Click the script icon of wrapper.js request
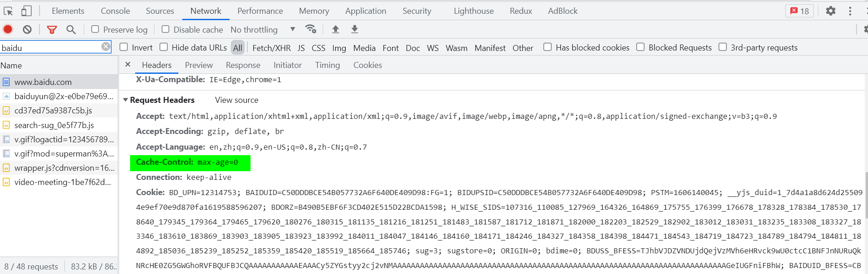The width and height of the screenshot is (868, 274). (x=6, y=168)
